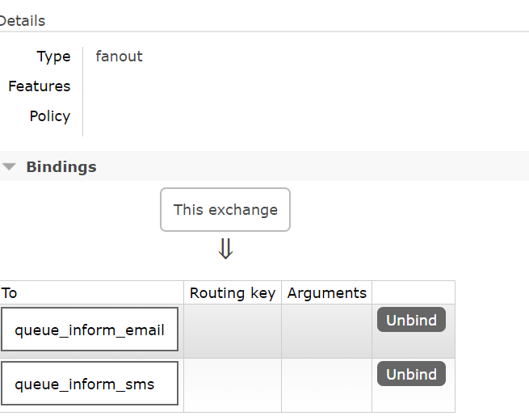Collapse the Bindings section triangle
The width and height of the screenshot is (529, 420).
point(9,167)
